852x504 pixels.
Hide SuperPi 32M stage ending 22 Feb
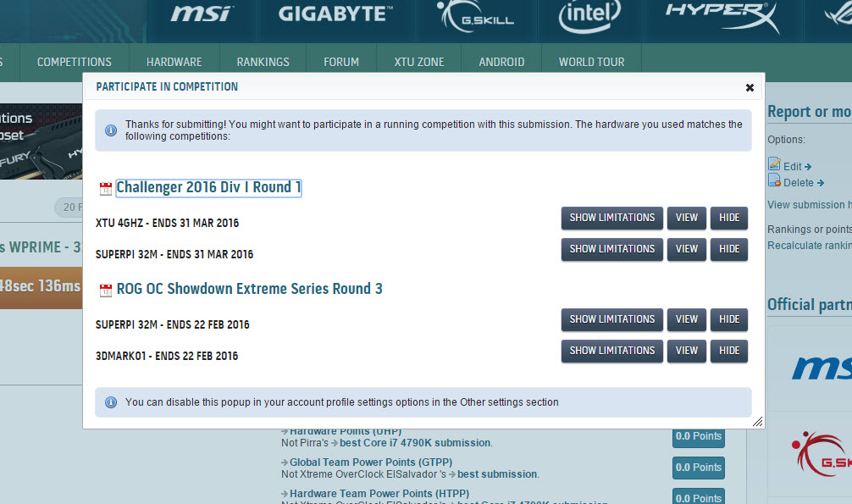[x=728, y=319]
